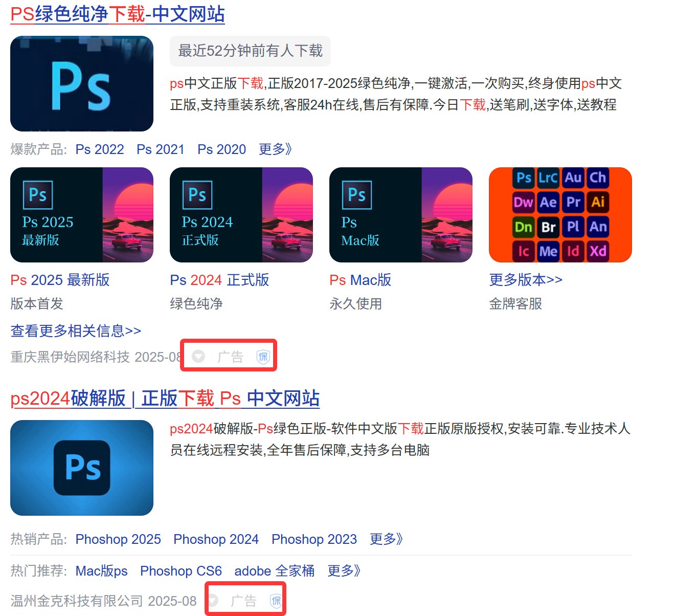Click the Ps 2025 最新版 thumbnail image

[x=82, y=215]
